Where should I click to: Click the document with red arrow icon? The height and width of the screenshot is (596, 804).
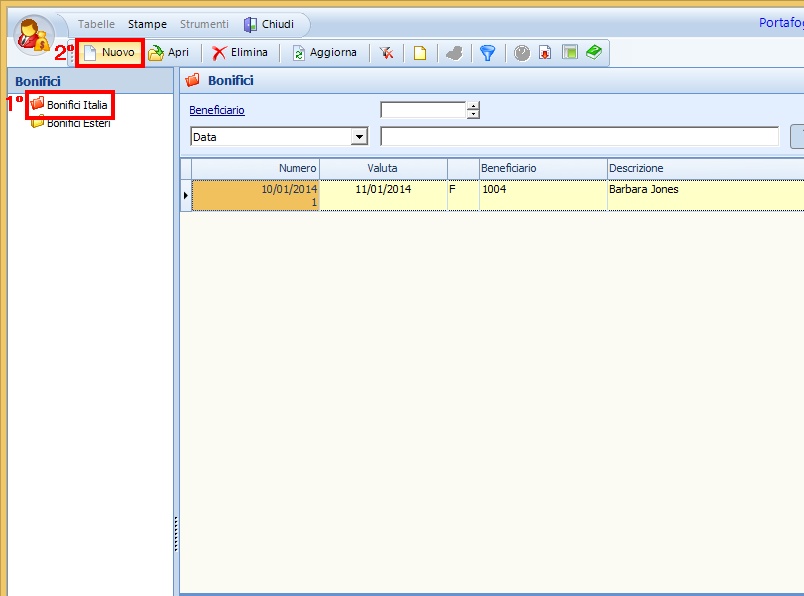[545, 53]
